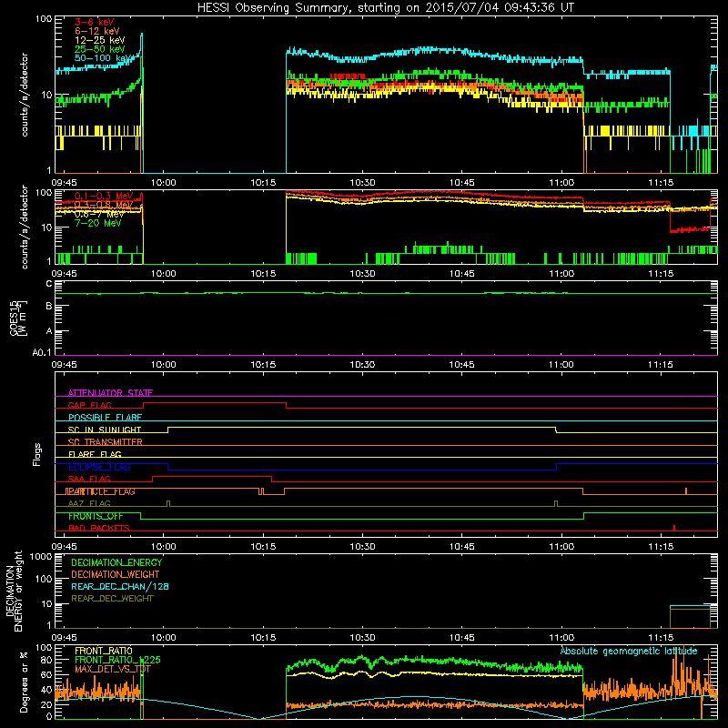The height and width of the screenshot is (728, 728).
Task: Click the AAZ_FLAG pulse near 10:00
Action: pyautogui.click(x=168, y=503)
